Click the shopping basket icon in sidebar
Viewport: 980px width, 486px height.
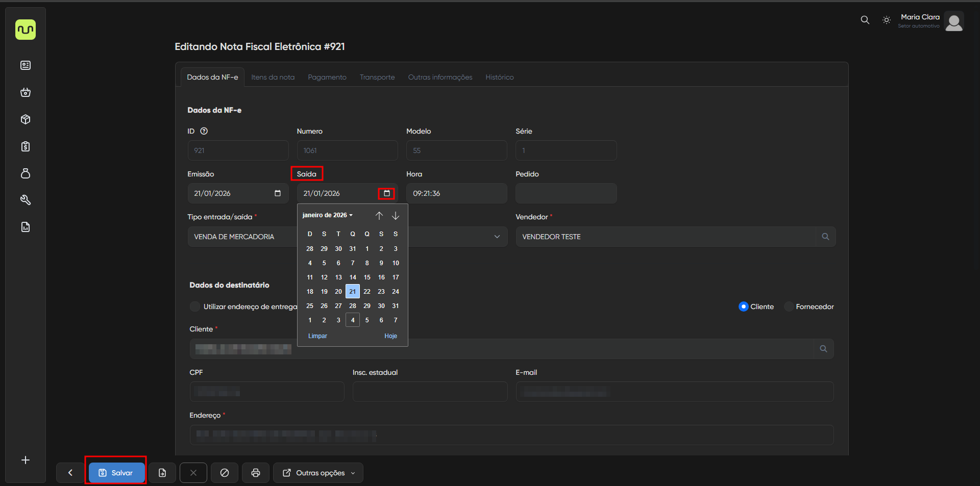click(26, 92)
